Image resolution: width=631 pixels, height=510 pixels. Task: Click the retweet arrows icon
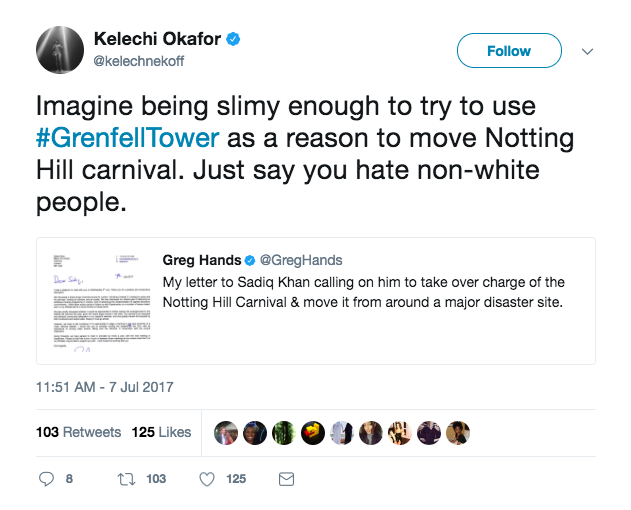click(x=126, y=479)
